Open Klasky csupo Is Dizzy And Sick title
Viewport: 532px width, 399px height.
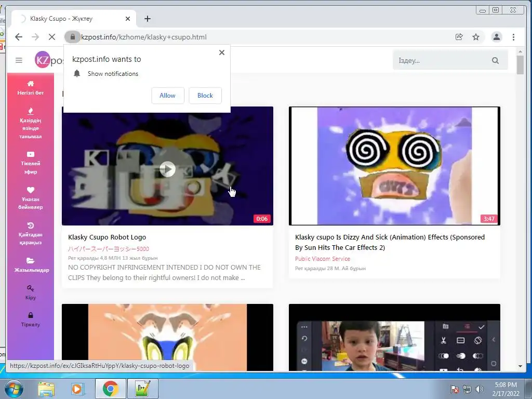click(390, 242)
